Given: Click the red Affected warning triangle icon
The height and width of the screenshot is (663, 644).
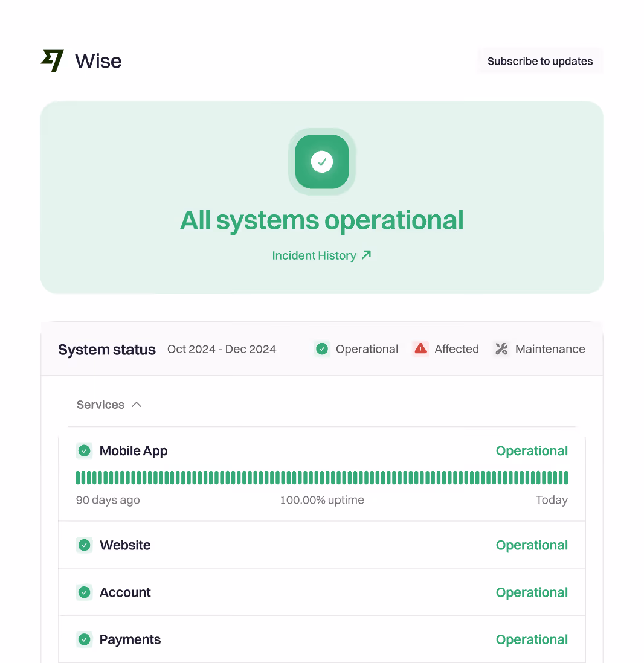Looking at the screenshot, I should point(420,349).
